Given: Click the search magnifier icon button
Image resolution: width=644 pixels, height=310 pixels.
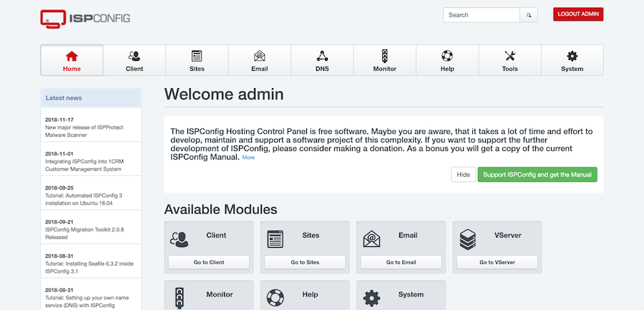Looking at the screenshot, I should 529,15.
